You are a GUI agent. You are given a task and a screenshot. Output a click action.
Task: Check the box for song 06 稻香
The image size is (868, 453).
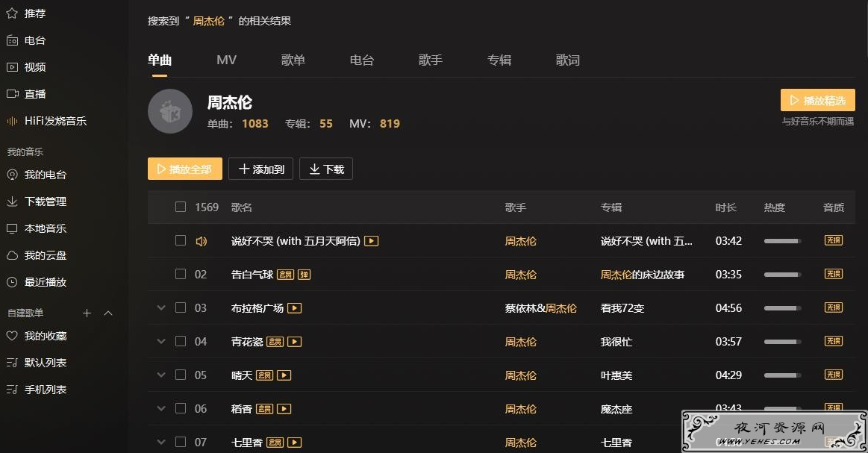click(x=181, y=408)
